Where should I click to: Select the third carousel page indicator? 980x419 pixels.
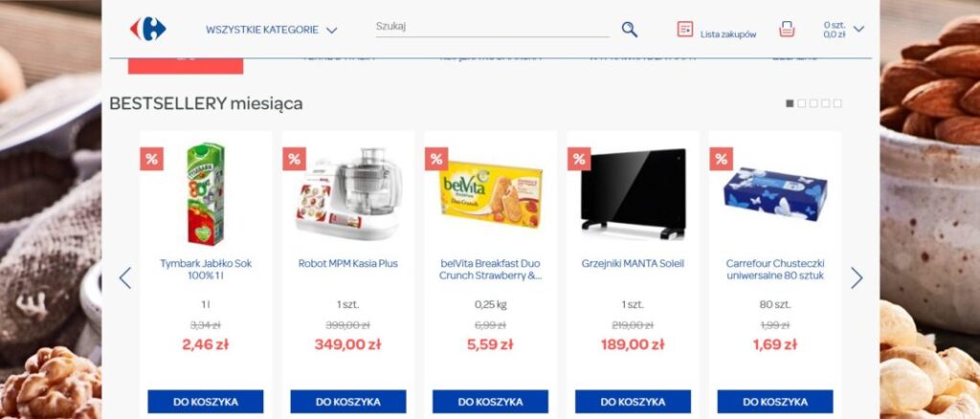[813, 103]
